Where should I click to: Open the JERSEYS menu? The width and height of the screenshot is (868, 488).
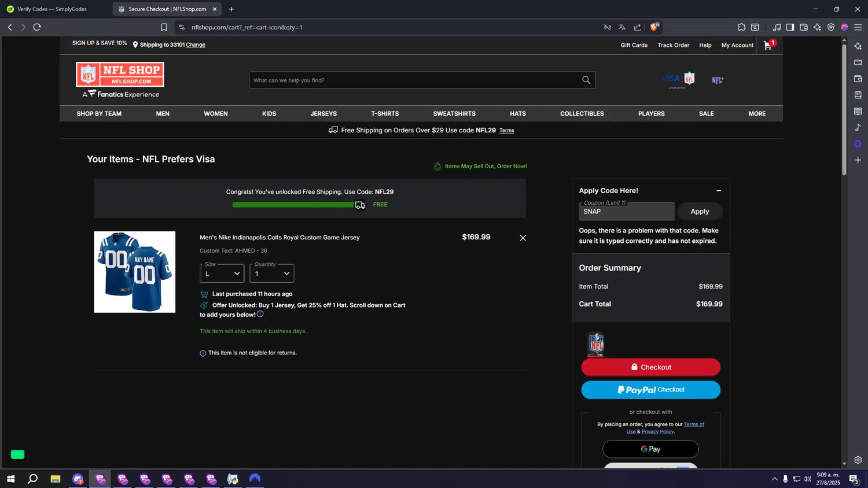coord(323,114)
